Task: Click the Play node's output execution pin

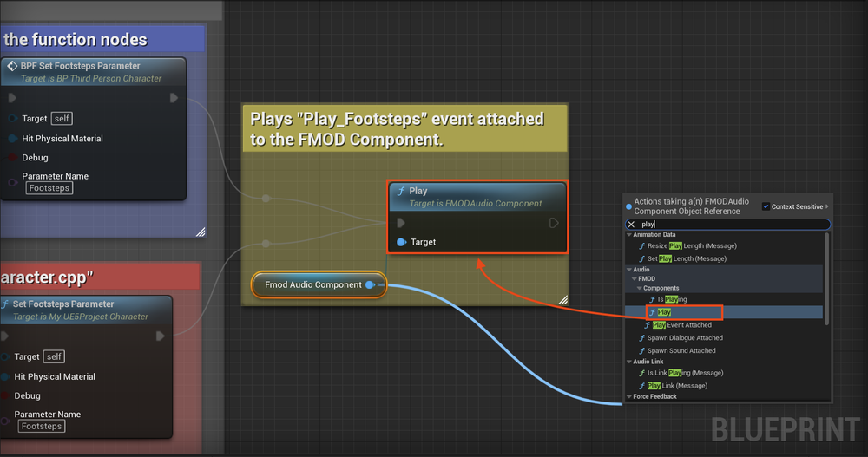Action: pyautogui.click(x=554, y=223)
